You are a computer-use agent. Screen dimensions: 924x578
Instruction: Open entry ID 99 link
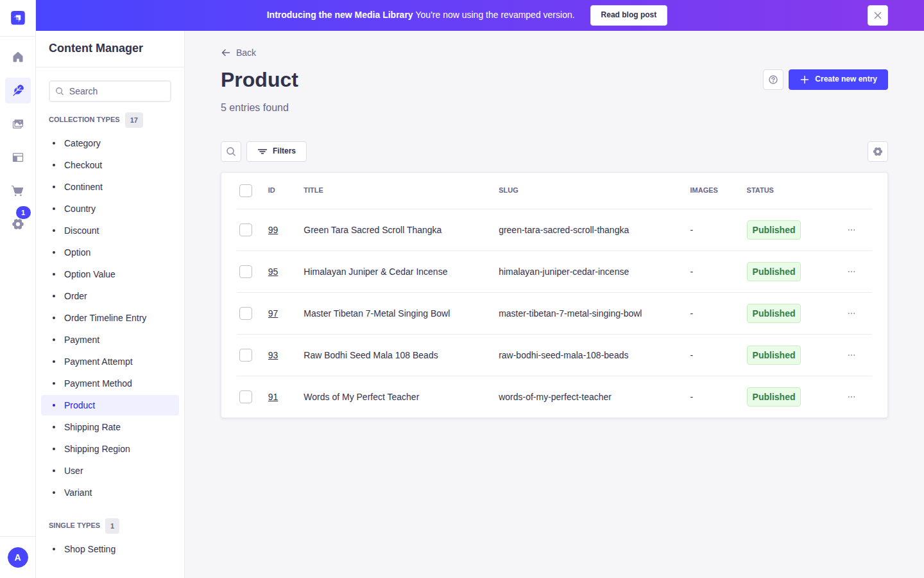(x=273, y=230)
